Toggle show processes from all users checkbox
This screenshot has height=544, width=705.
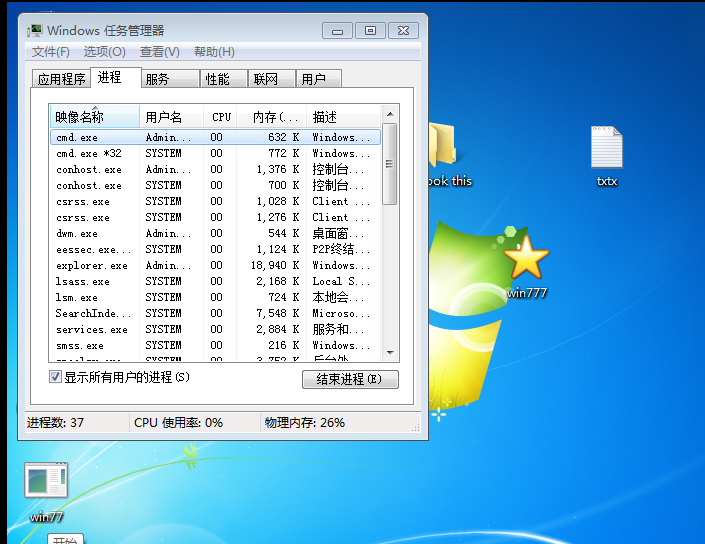[x=55, y=377]
